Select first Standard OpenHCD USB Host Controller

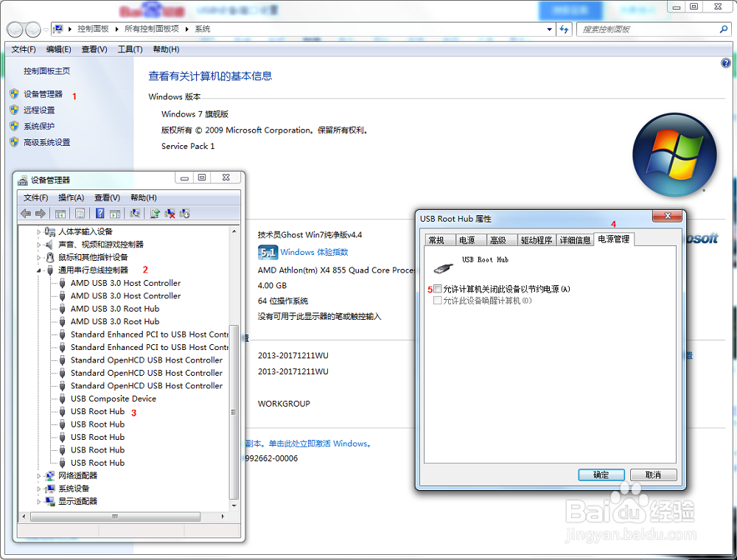click(147, 360)
